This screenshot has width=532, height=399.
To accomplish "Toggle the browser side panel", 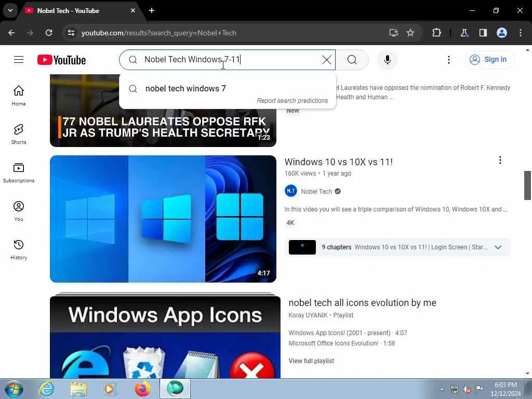I will [x=483, y=33].
